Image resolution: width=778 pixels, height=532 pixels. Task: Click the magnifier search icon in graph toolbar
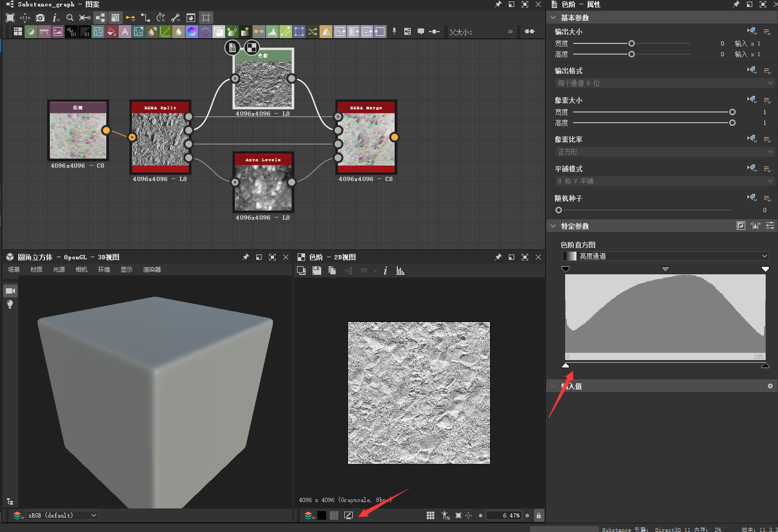70,18
